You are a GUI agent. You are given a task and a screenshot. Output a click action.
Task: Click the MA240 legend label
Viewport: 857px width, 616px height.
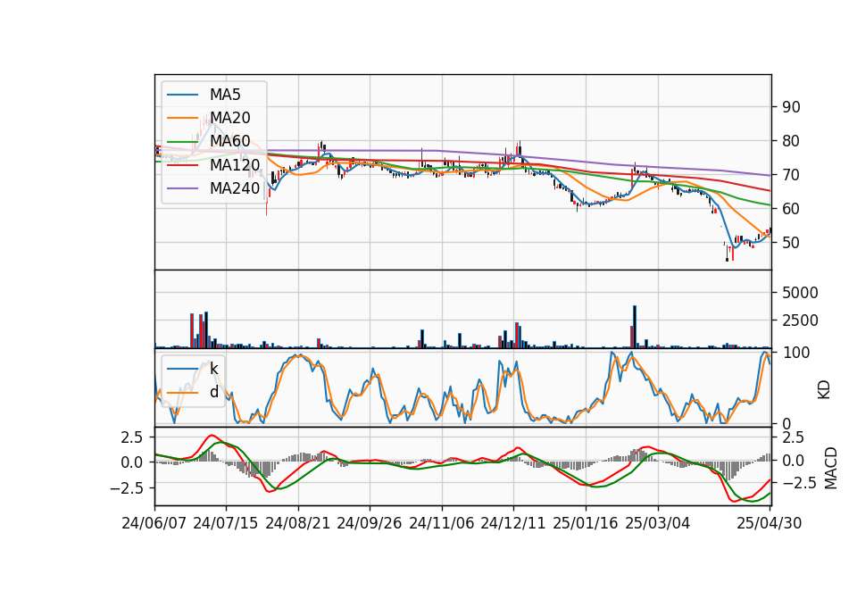coord(235,188)
